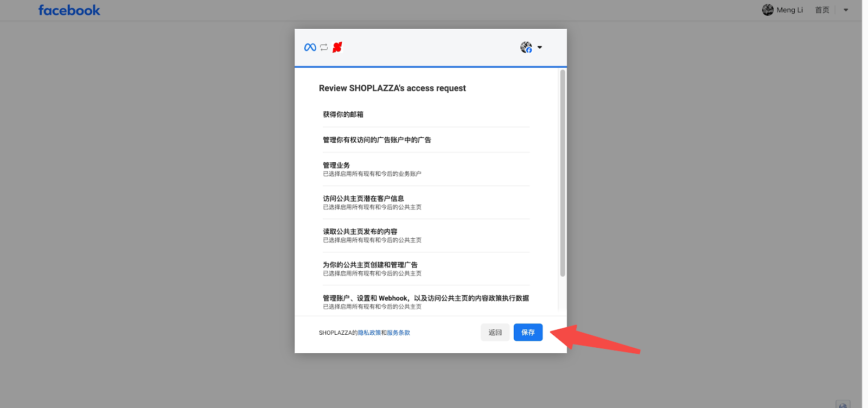Click the Facebook logo in header
Viewport: 868px width, 408px height.
point(69,10)
